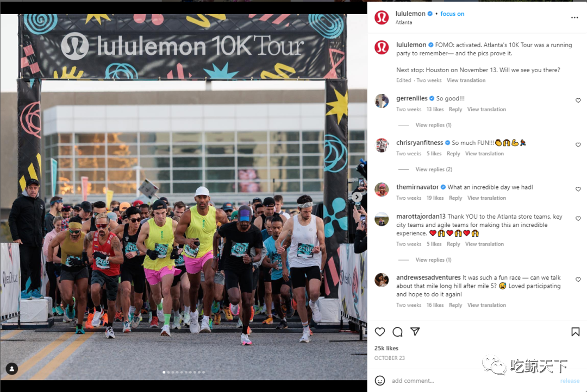Viewport: 587px width, 392px height.
Task: Expand chrisryanfitness View replies (2)
Action: pos(434,169)
